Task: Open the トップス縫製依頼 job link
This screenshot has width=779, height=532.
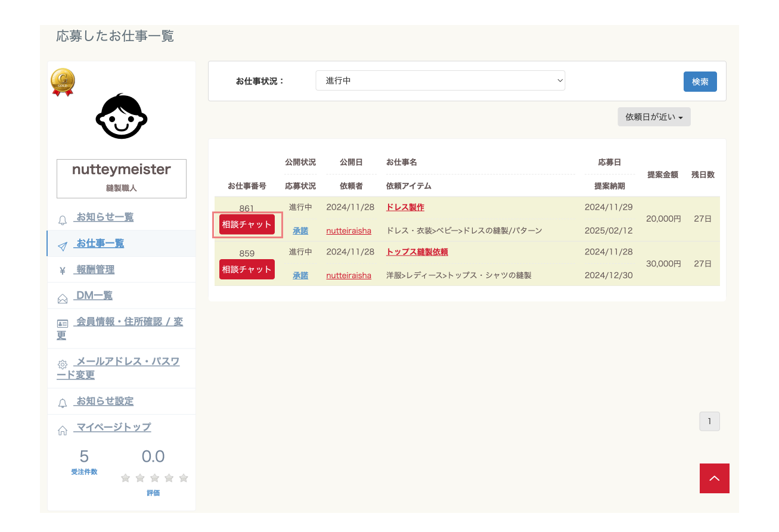Action: click(417, 252)
